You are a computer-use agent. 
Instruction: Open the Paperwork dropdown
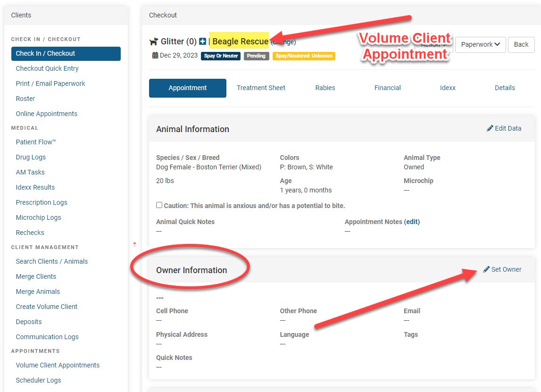point(480,44)
